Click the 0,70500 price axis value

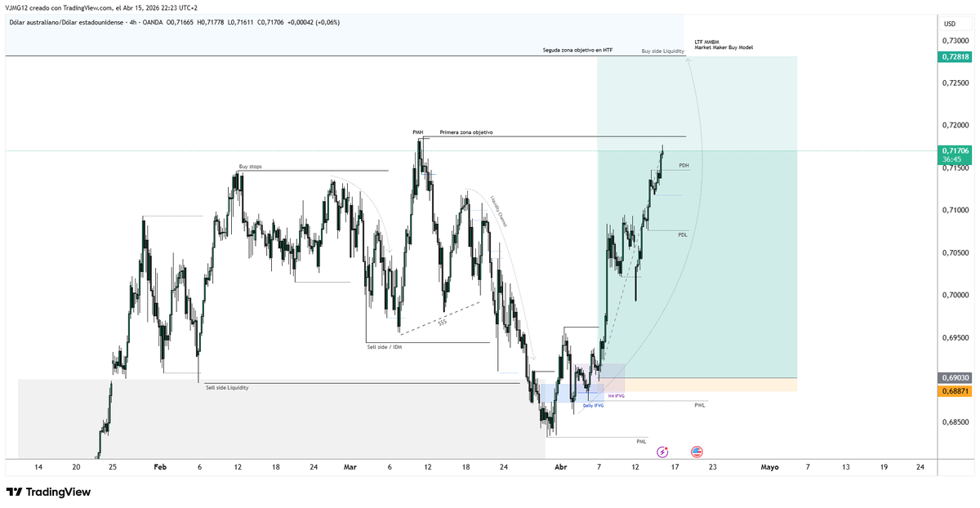956,252
